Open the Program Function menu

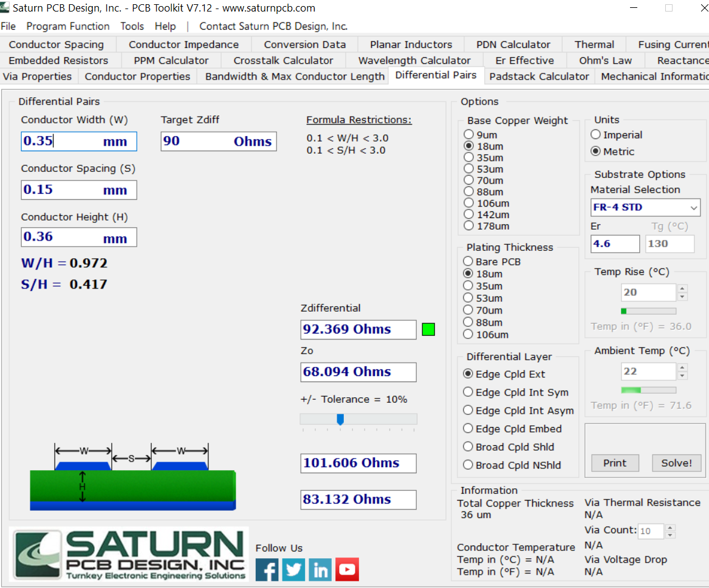[68, 26]
